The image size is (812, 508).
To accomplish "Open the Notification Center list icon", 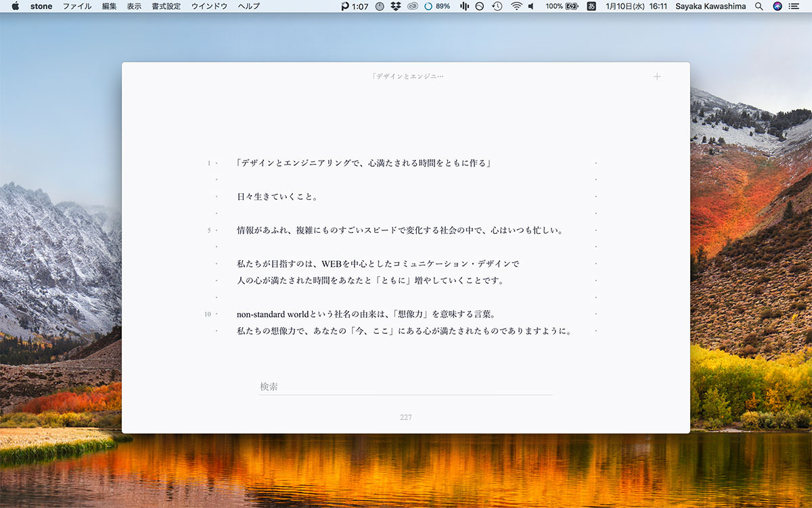I will [796, 6].
